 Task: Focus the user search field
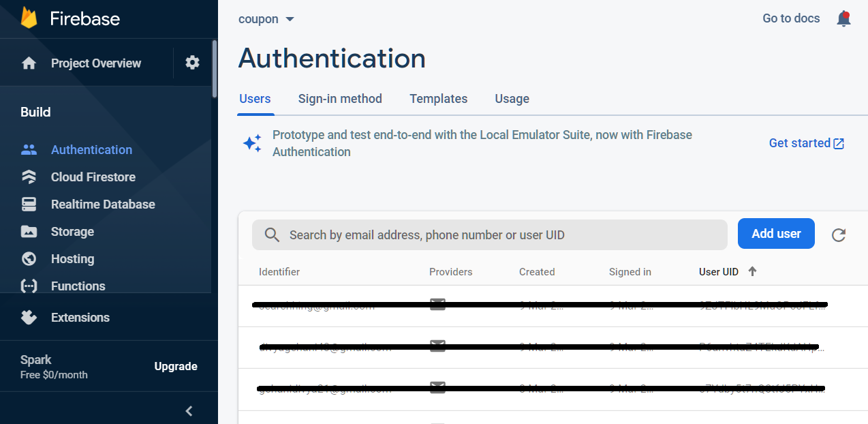tap(490, 235)
